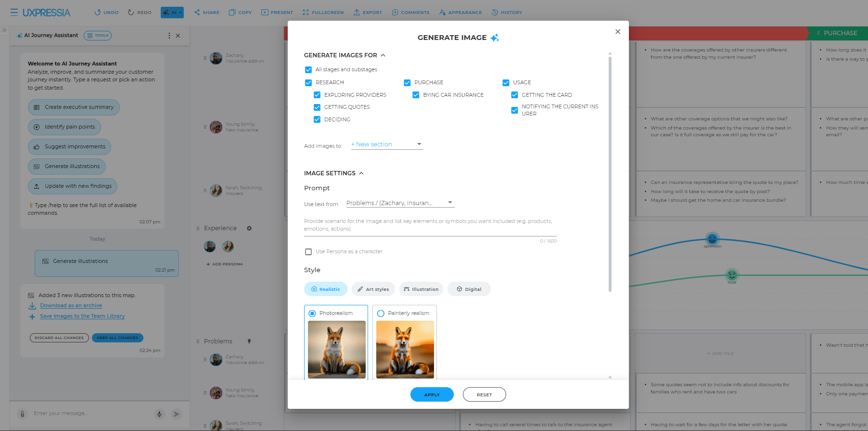Viewport: 868px width, 431px height.
Task: Click the Undo toolbar button
Action: coord(106,13)
